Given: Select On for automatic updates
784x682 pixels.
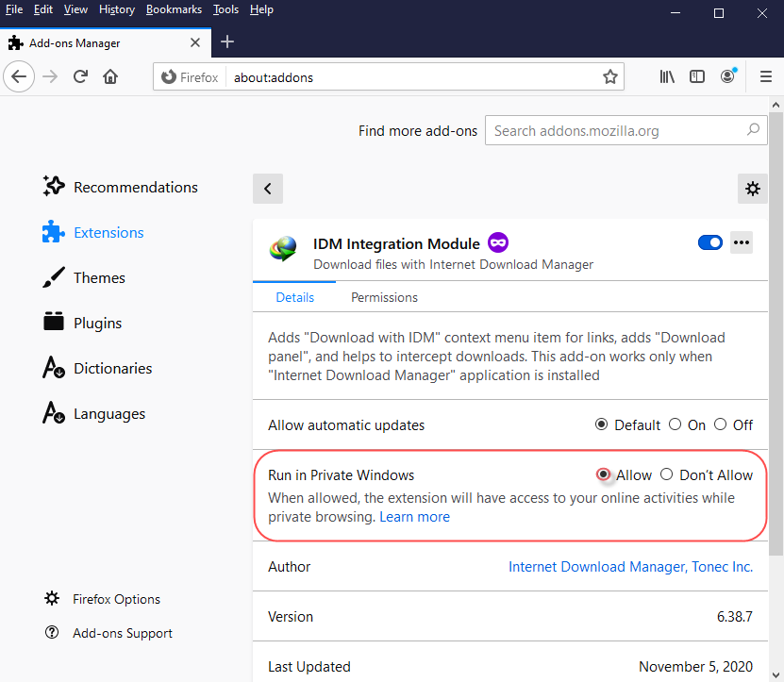Looking at the screenshot, I should [675, 424].
